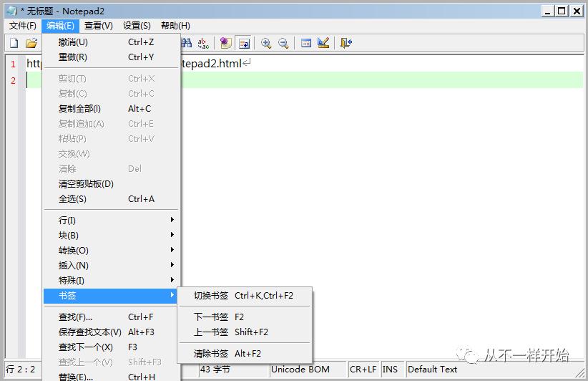
Task: Click the Find binoculars toolbar icon
Action: point(187,43)
